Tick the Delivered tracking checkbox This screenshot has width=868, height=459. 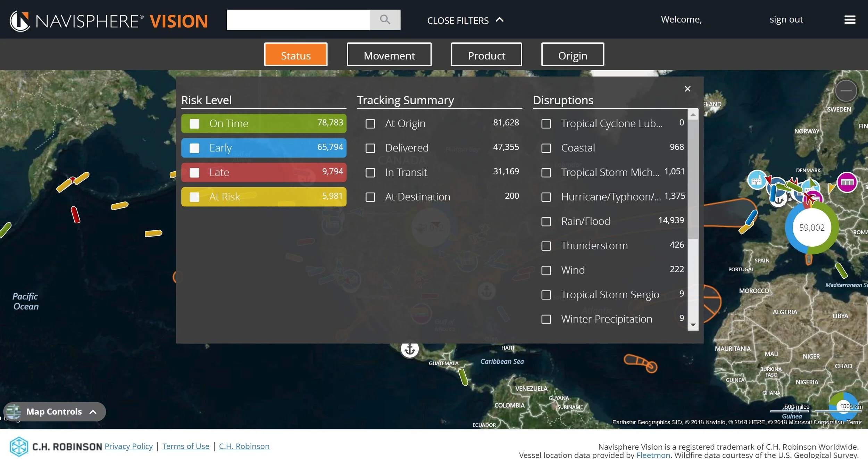pyautogui.click(x=370, y=148)
